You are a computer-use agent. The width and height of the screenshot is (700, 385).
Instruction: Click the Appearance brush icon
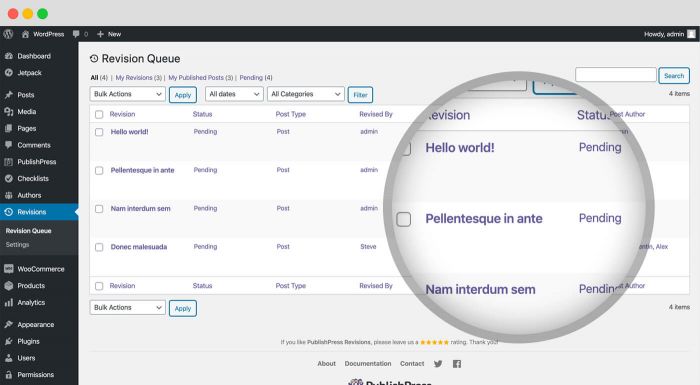pyautogui.click(x=8, y=324)
